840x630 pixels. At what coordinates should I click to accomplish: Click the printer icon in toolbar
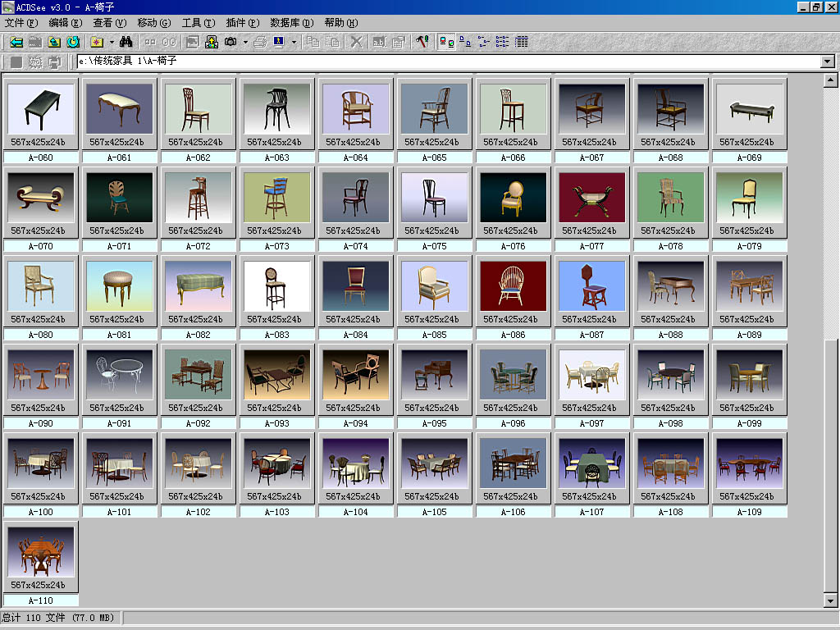point(259,42)
